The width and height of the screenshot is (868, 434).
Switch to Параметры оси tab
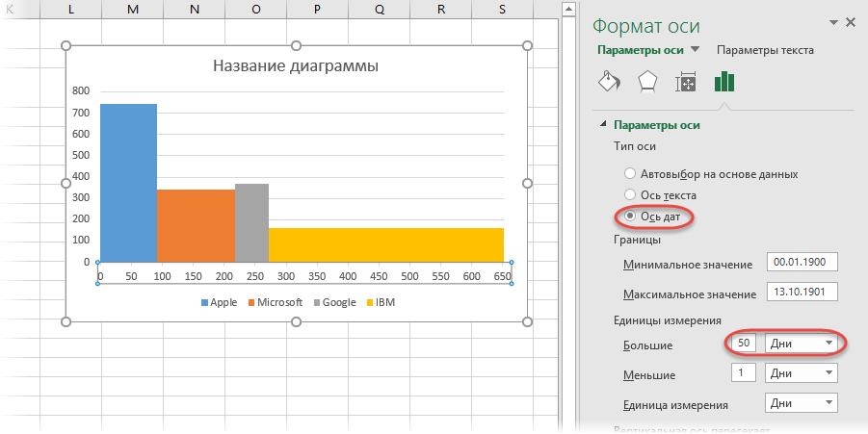[x=641, y=50]
